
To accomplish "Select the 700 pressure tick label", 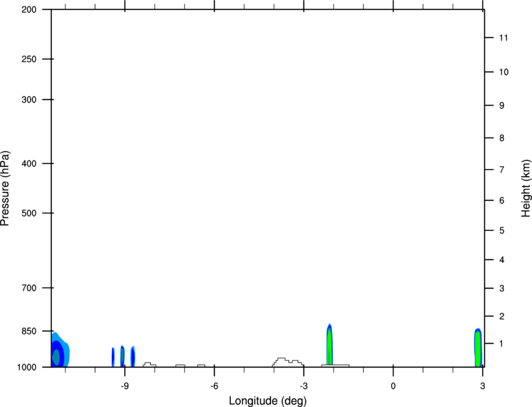I will tap(29, 288).
